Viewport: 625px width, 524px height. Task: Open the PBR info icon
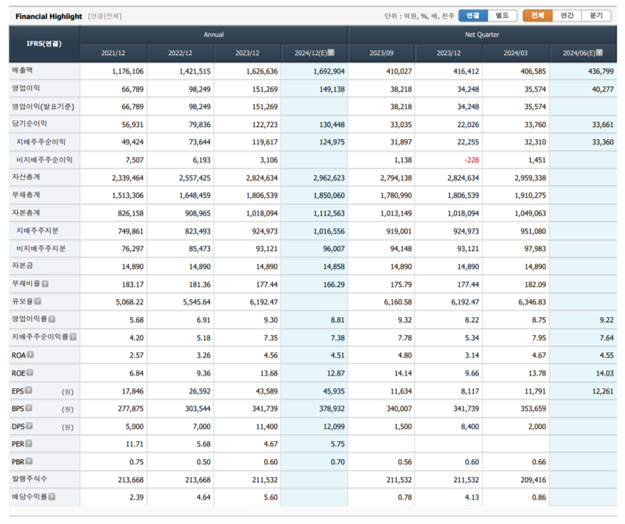(29, 461)
